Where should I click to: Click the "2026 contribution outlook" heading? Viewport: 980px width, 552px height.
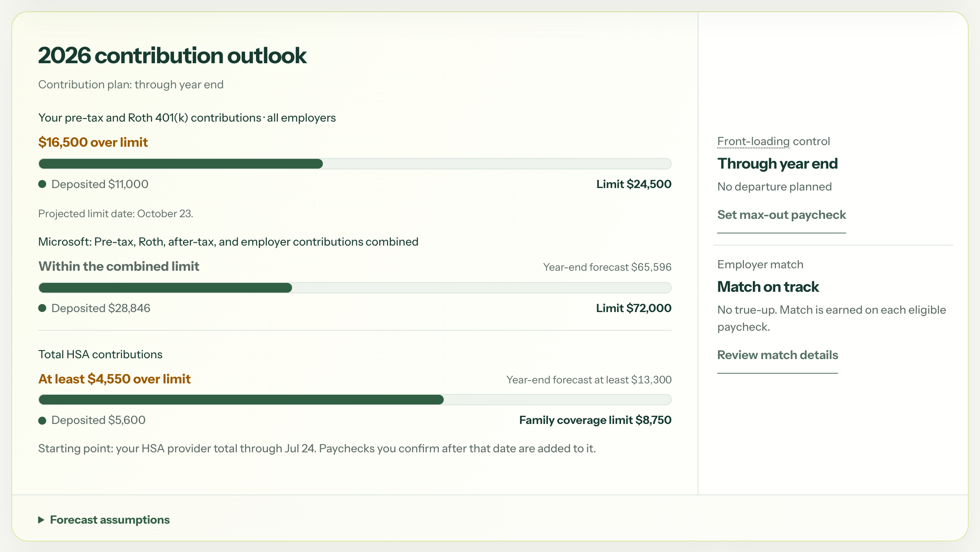pos(172,56)
